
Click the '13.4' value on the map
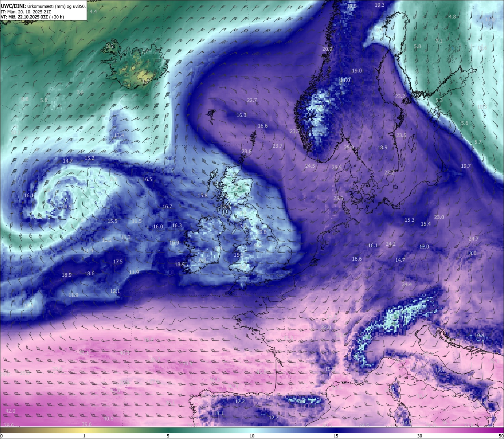click(119, 135)
